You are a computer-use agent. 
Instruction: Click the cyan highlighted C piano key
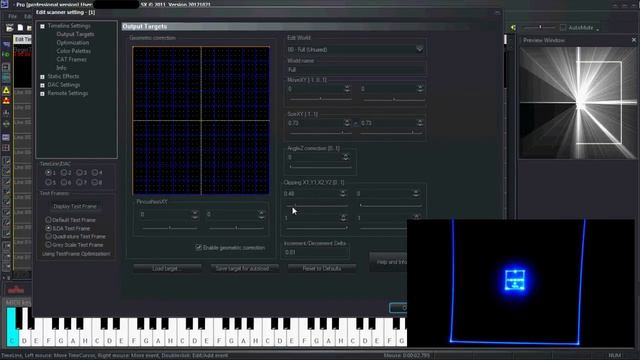12,327
